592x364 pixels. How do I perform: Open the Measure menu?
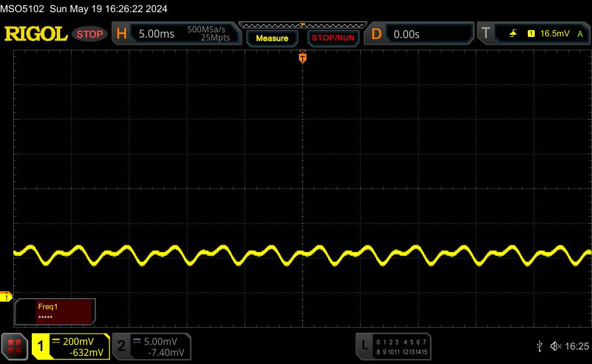(272, 38)
